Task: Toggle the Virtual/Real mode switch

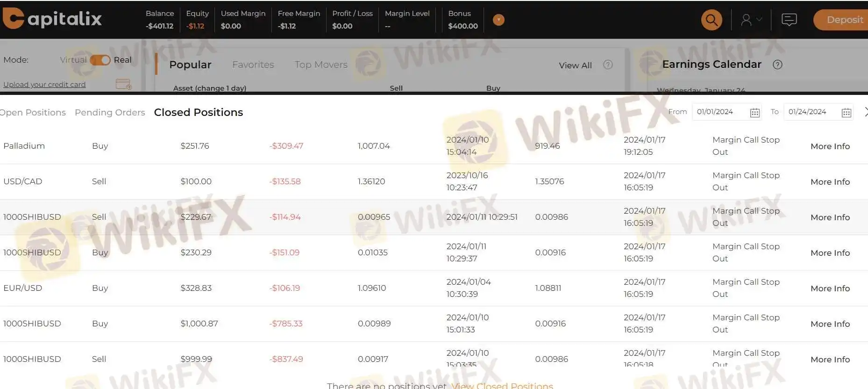Action: [100, 60]
